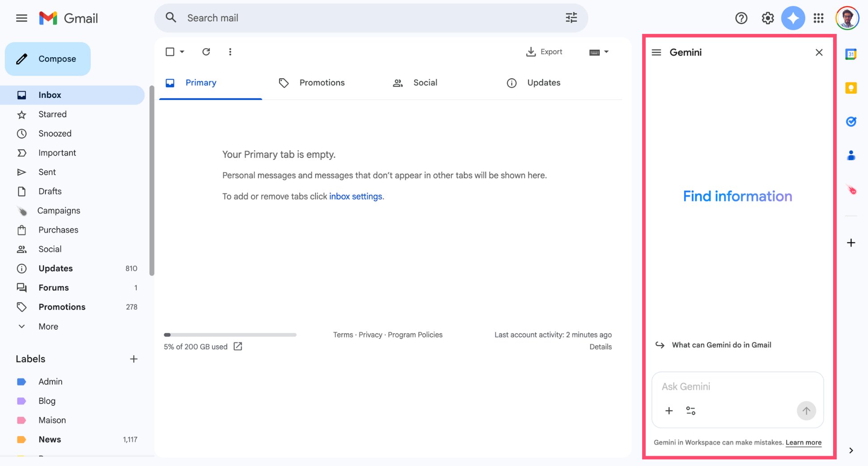Open Forums category in sidebar
Viewport: 868px width, 466px height.
pos(72,288)
